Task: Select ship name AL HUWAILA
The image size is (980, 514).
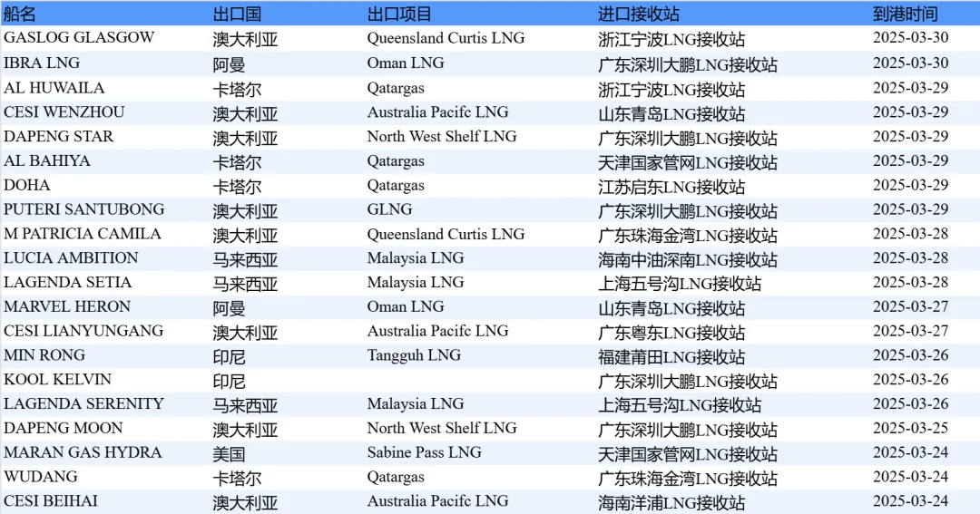Action: point(54,88)
